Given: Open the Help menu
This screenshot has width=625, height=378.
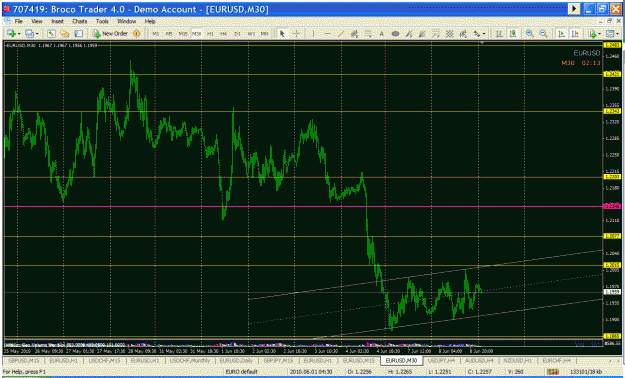Looking at the screenshot, I should 150,21.
